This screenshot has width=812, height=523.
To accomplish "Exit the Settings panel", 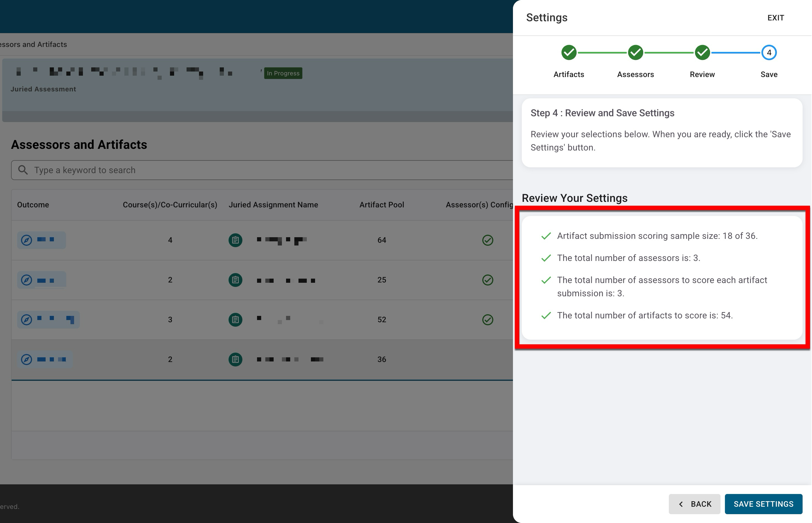I will [775, 18].
